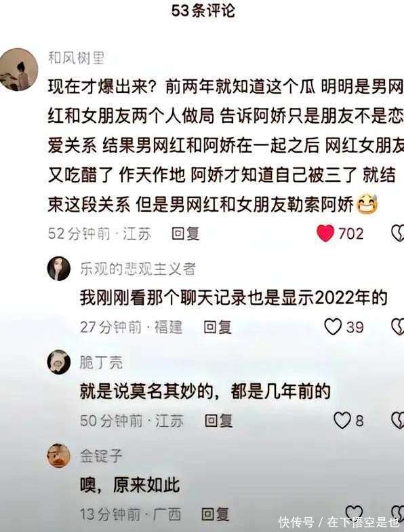Dislike 和风树里's comment broken heart
This screenshot has height=532, width=404.
(398, 233)
